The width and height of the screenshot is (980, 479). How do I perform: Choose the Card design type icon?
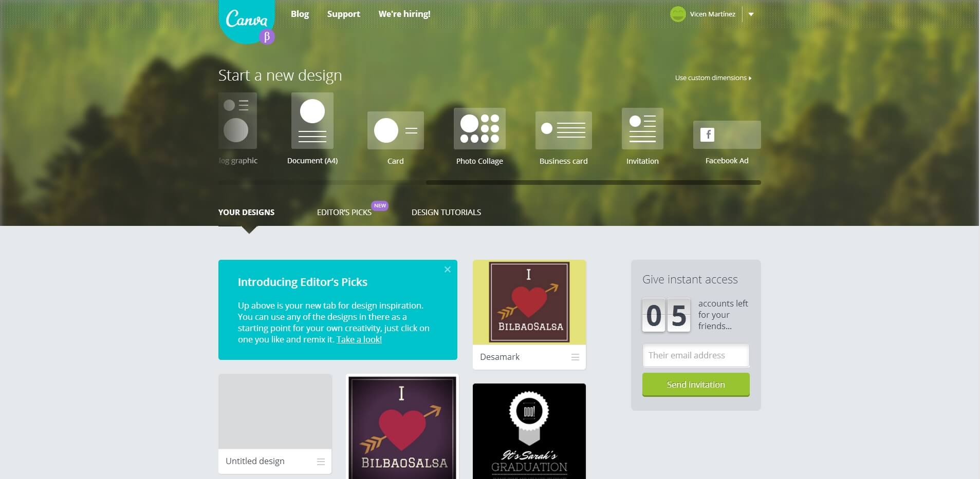396,130
